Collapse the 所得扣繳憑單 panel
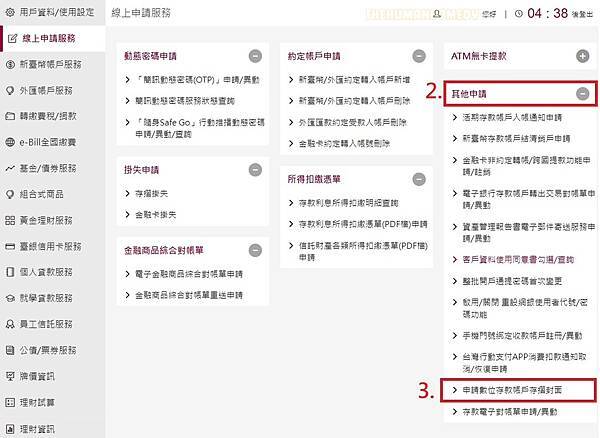This screenshot has width=600, height=438. (419, 179)
